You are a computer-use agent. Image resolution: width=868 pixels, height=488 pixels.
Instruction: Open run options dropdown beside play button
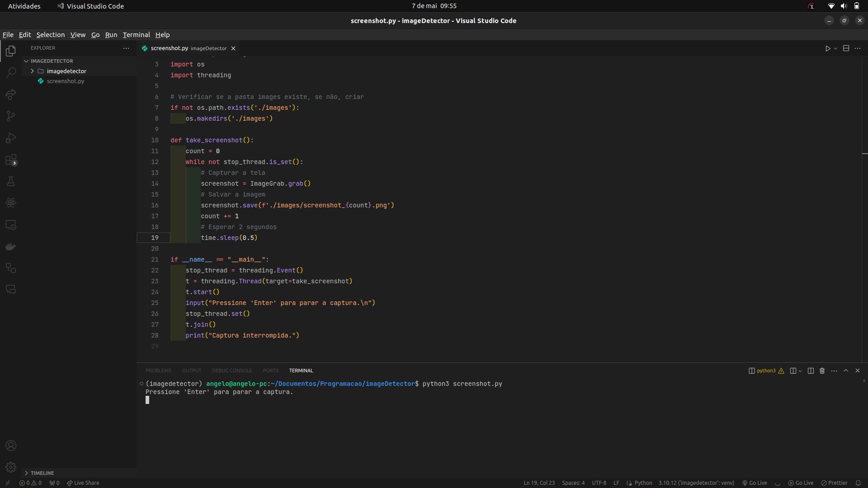pyautogui.click(x=835, y=48)
